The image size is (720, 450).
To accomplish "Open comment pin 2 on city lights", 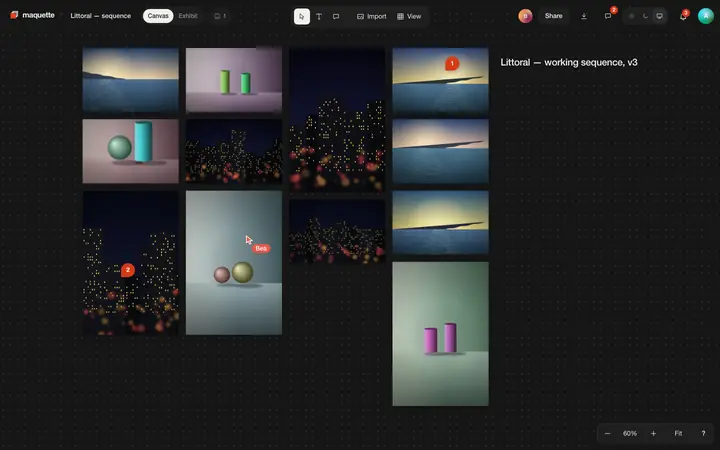I will point(128,270).
